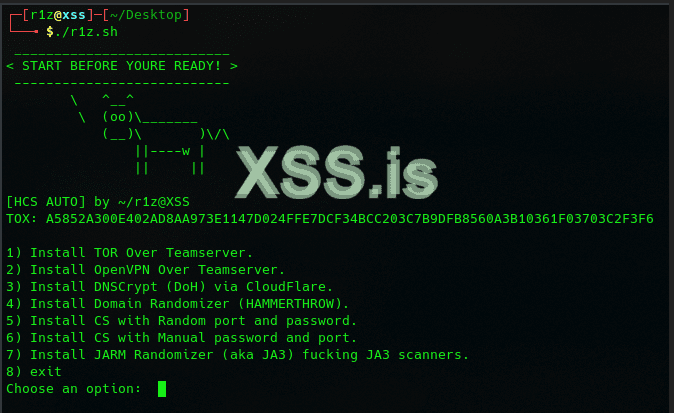
Task: Click the ./r1z.sh command text
Action: click(x=90, y=32)
